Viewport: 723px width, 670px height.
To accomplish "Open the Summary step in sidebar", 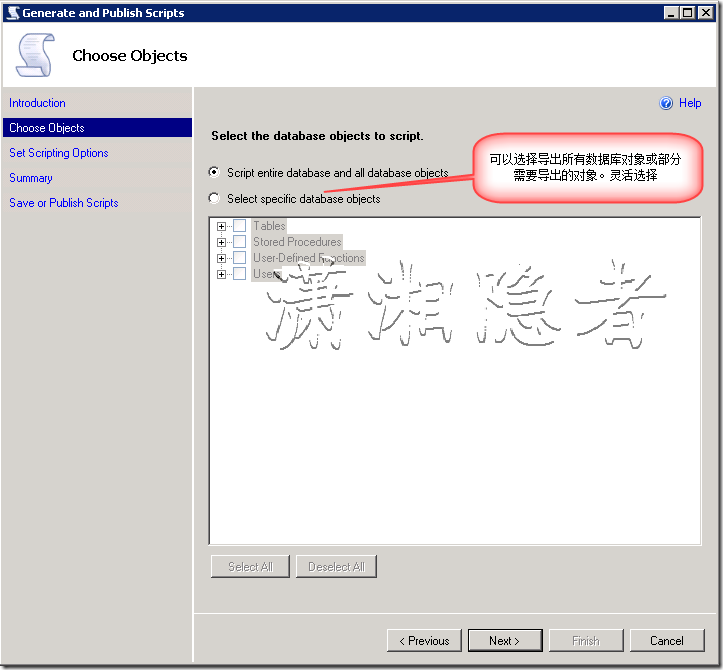I will coord(31,178).
